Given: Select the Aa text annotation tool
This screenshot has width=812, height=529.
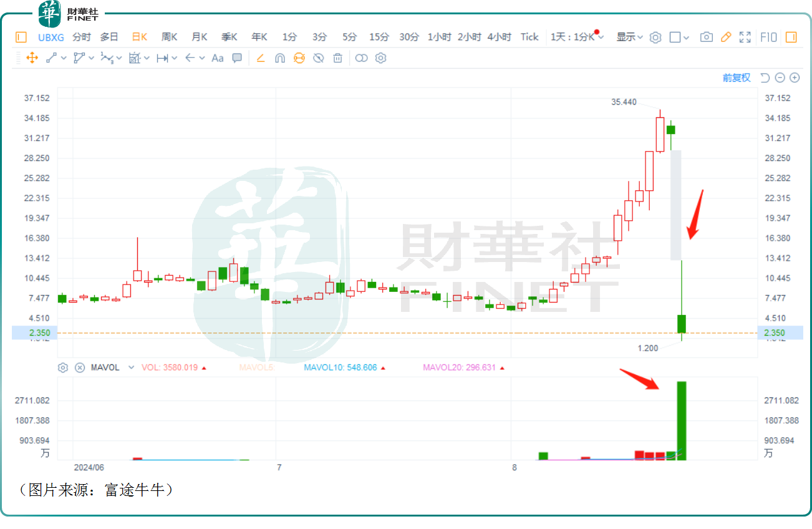Looking at the screenshot, I should pyautogui.click(x=217, y=58).
